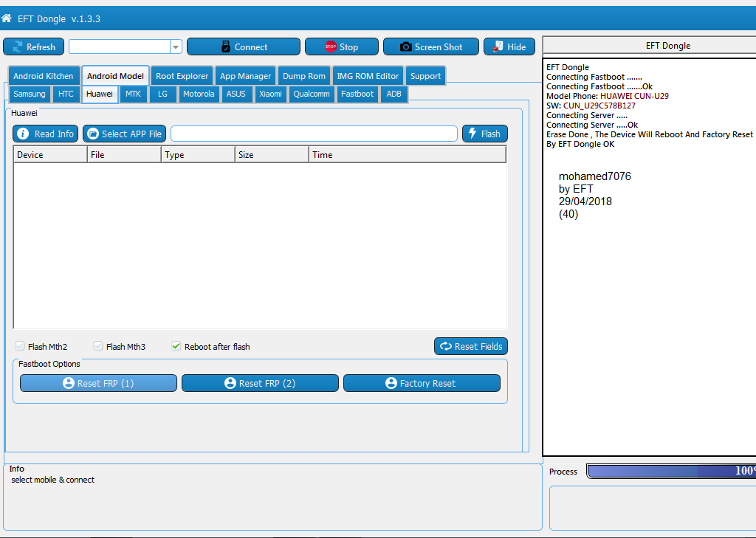This screenshot has height=538, width=756.
Task: Select the Qualcomm tab
Action: [x=312, y=94]
